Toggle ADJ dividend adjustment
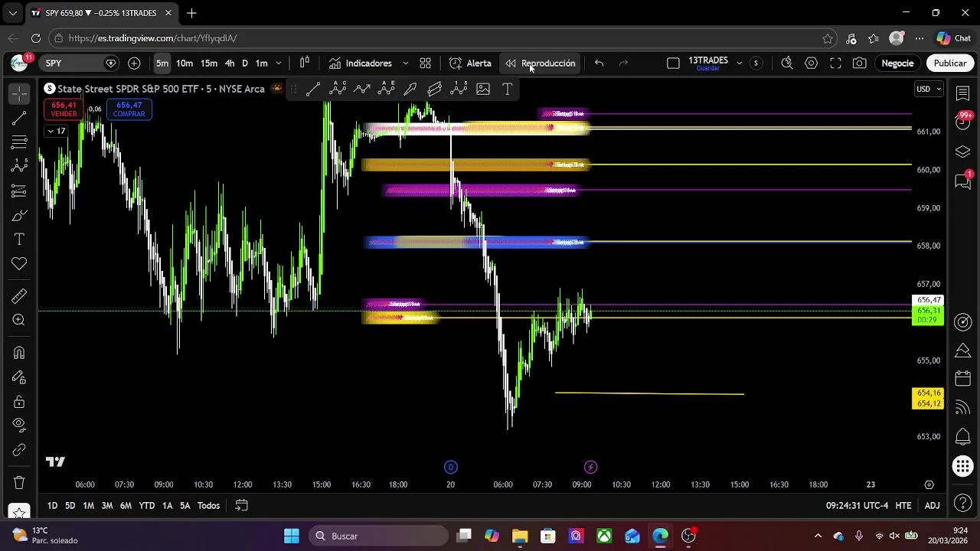 [x=932, y=505]
